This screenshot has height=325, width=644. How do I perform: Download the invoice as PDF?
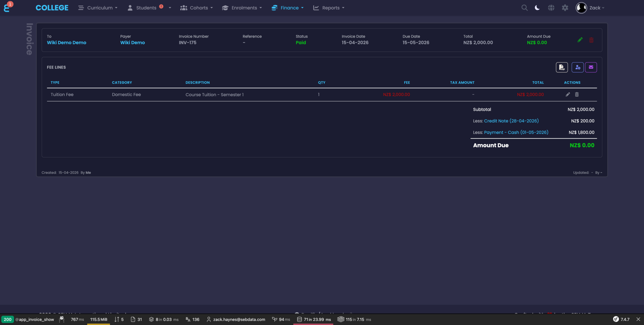pos(562,67)
